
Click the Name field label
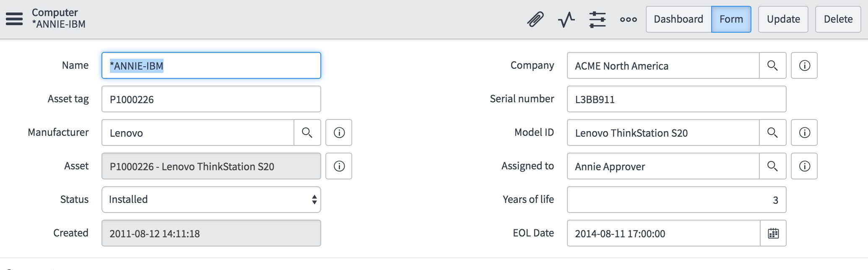[x=75, y=65]
